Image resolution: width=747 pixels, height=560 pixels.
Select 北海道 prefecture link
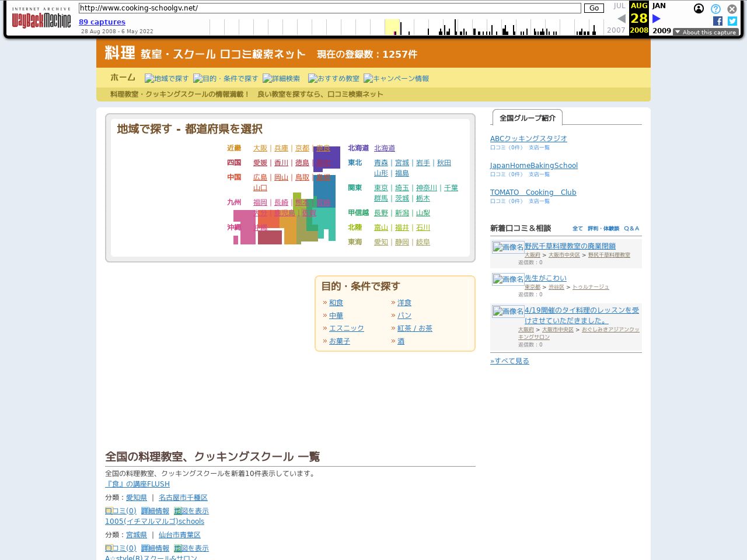385,148
